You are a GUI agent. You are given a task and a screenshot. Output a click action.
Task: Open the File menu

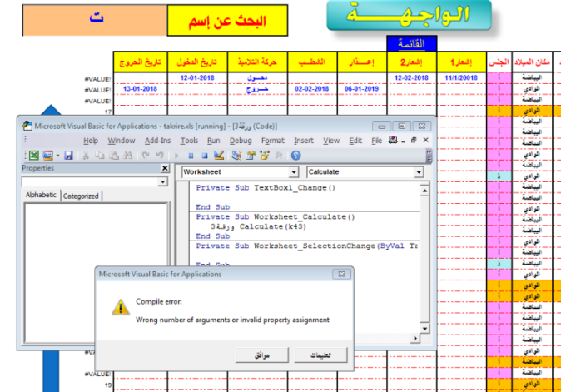coord(376,141)
